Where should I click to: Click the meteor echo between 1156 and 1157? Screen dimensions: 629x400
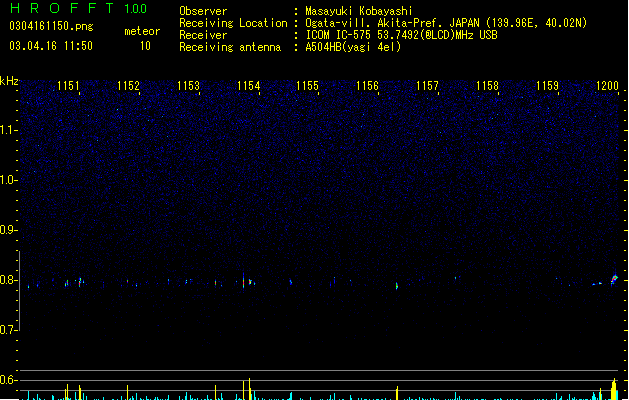397,286
